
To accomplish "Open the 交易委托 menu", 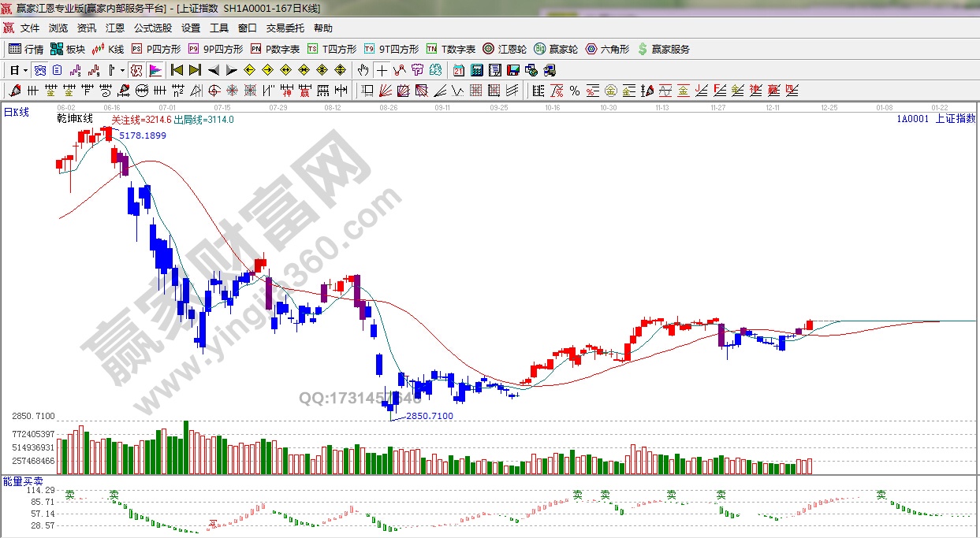I will point(285,28).
